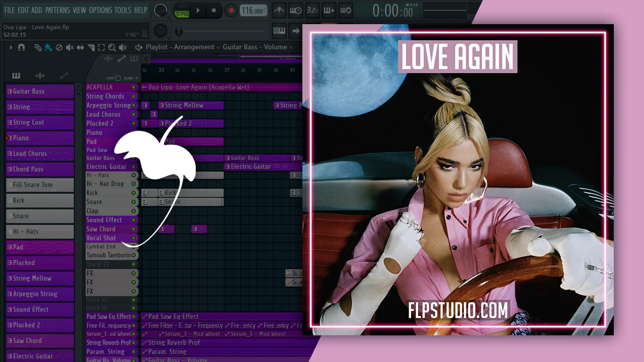The width and height of the screenshot is (644, 362).
Task: Select the Piano pattern in picker
Action: (40, 138)
